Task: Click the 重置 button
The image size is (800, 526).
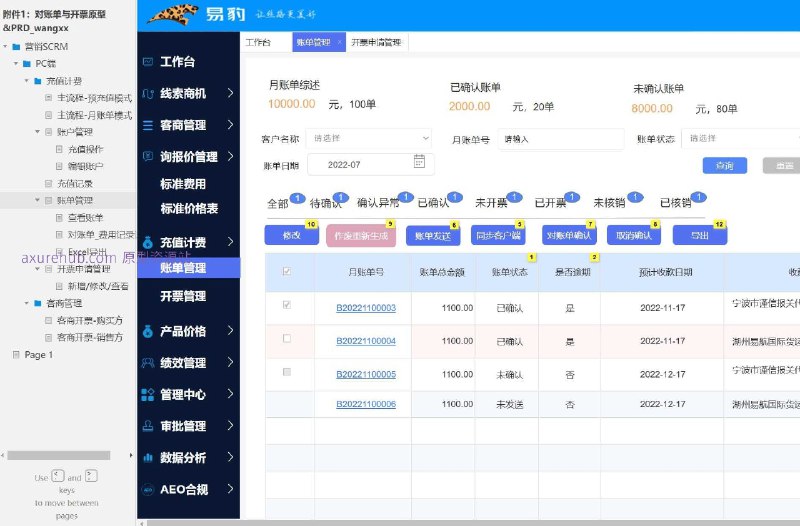Action: pos(782,166)
